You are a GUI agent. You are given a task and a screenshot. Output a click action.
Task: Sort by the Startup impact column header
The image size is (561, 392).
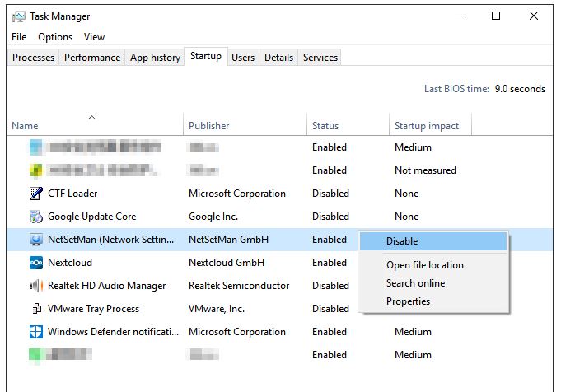pos(430,126)
